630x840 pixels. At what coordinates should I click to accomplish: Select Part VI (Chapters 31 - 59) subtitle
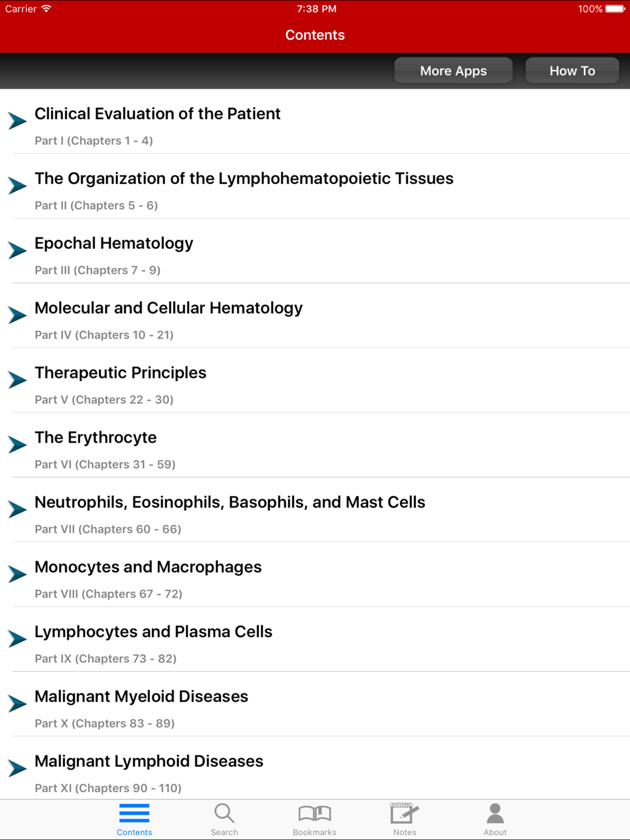pos(105,465)
